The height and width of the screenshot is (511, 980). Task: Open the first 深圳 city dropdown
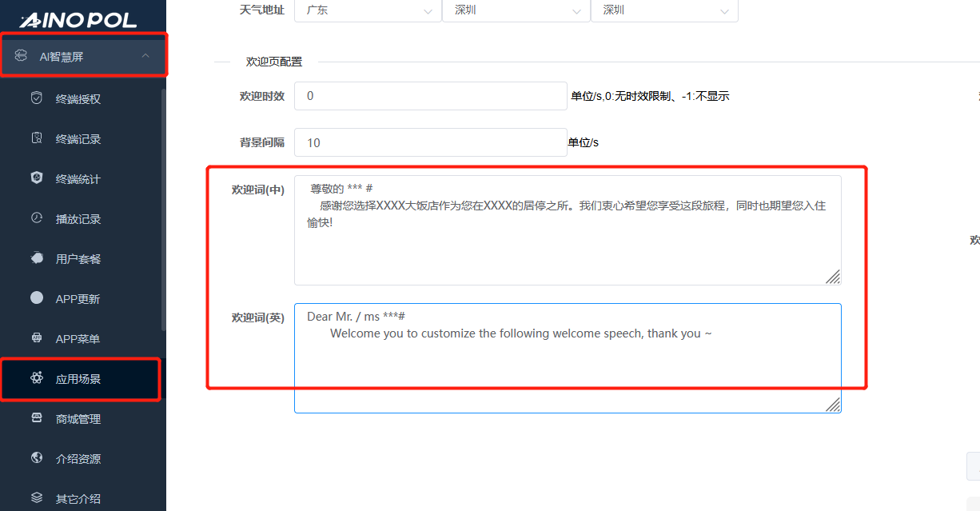point(516,10)
